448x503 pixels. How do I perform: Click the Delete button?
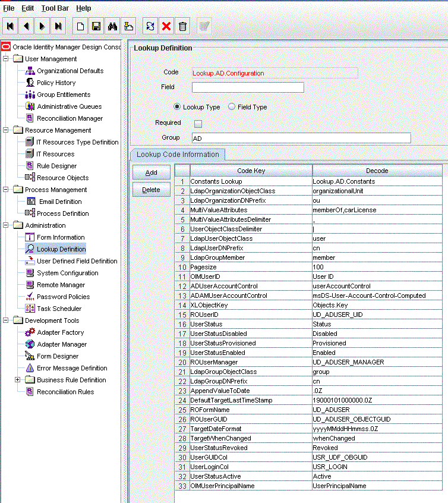click(152, 190)
